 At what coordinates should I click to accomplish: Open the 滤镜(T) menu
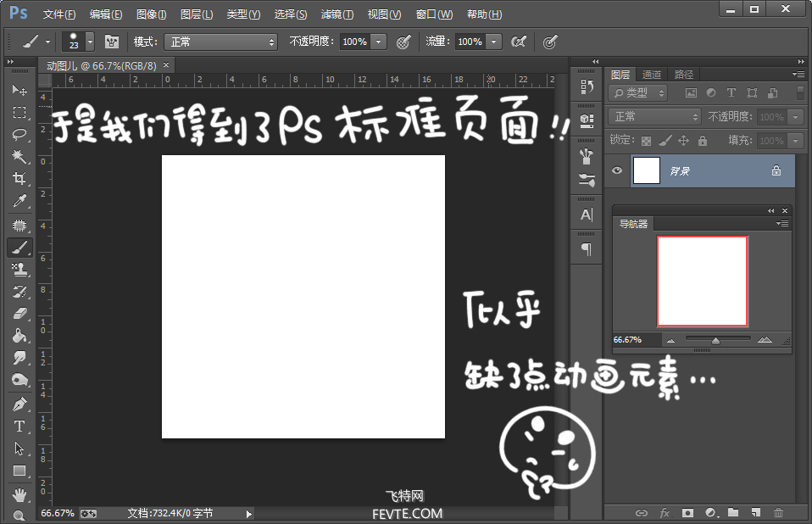coord(336,14)
